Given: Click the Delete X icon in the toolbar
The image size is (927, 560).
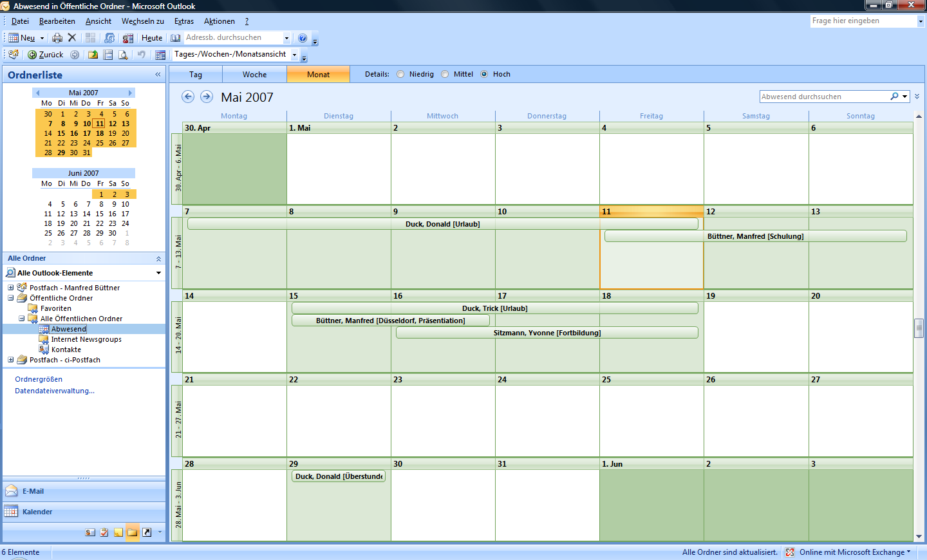Looking at the screenshot, I should [72, 38].
